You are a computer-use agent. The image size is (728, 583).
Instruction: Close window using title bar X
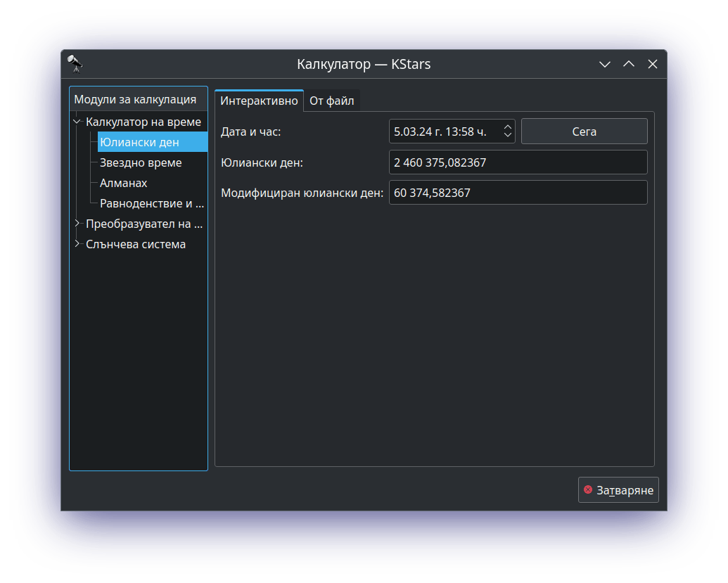[653, 64]
